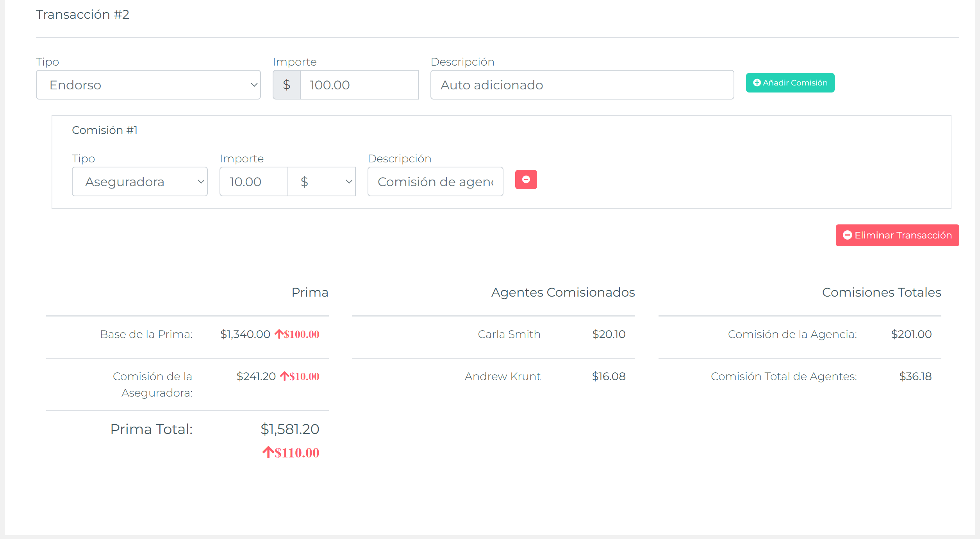Screen dimensions: 980x539
Task: Click the red up arrow beside $100.00
Action: pos(278,334)
